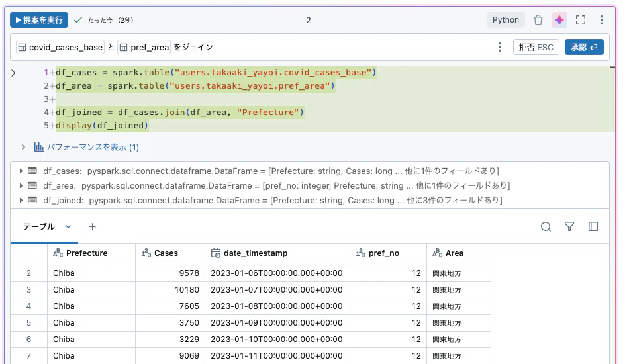Viewport: 627px width, 364px height.
Task: Reject suggestion with 拒否 ESC button
Action: point(536,47)
